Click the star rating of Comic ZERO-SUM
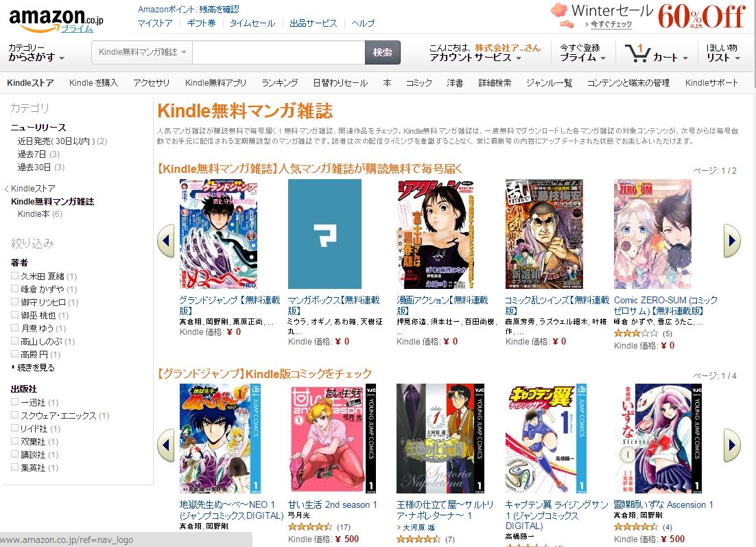The image size is (756, 547). [636, 334]
